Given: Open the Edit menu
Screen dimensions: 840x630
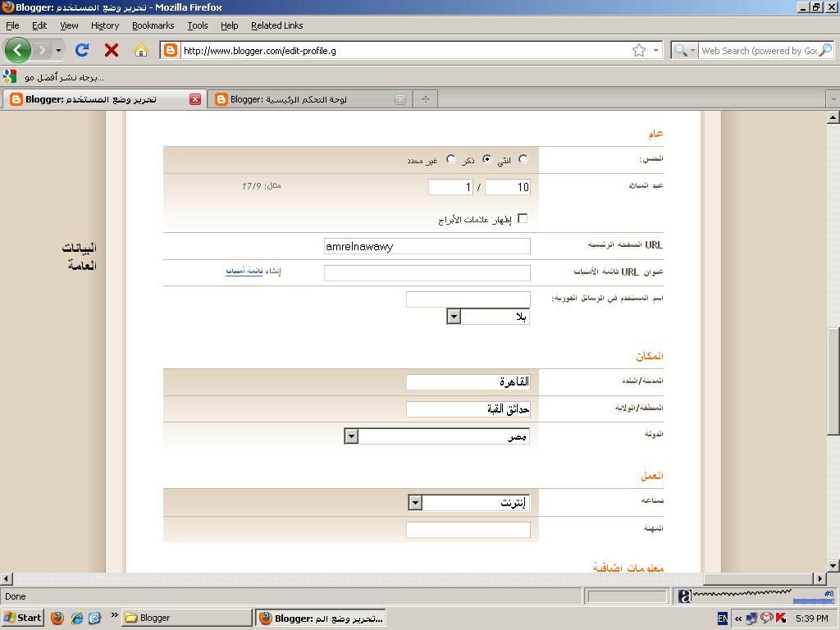Looking at the screenshot, I should pyautogui.click(x=39, y=25).
